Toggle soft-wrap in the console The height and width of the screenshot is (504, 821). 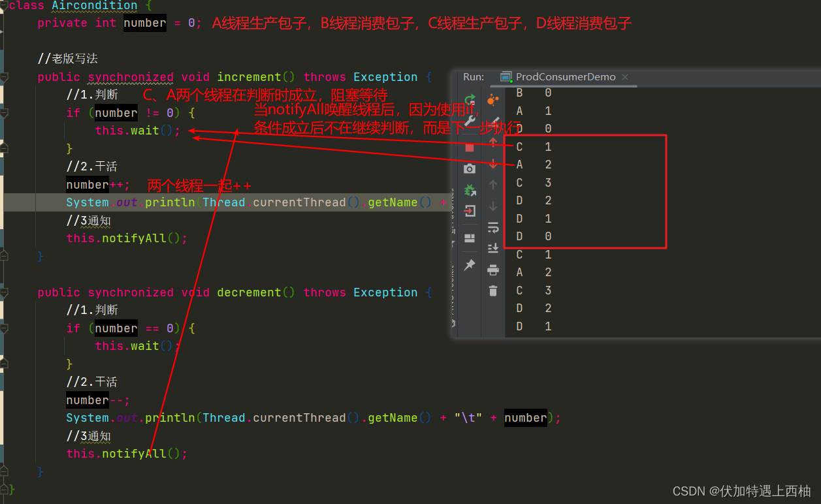[493, 227]
